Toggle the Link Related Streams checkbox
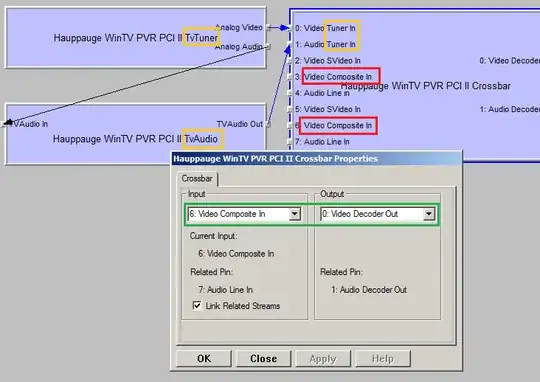The width and height of the screenshot is (540, 382). coord(197,306)
